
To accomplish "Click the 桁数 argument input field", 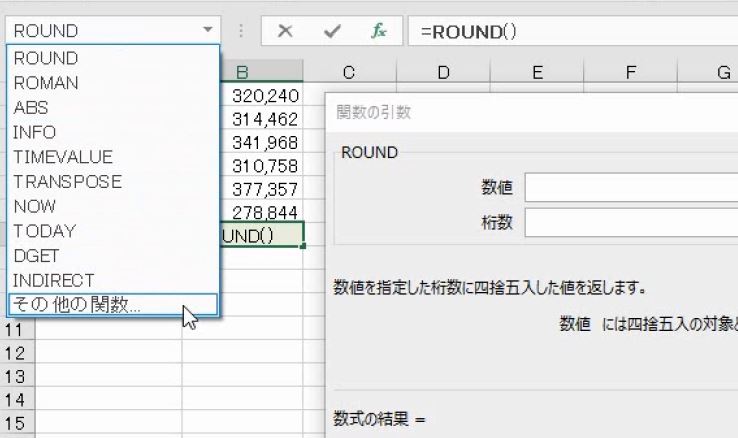I will coord(631,223).
